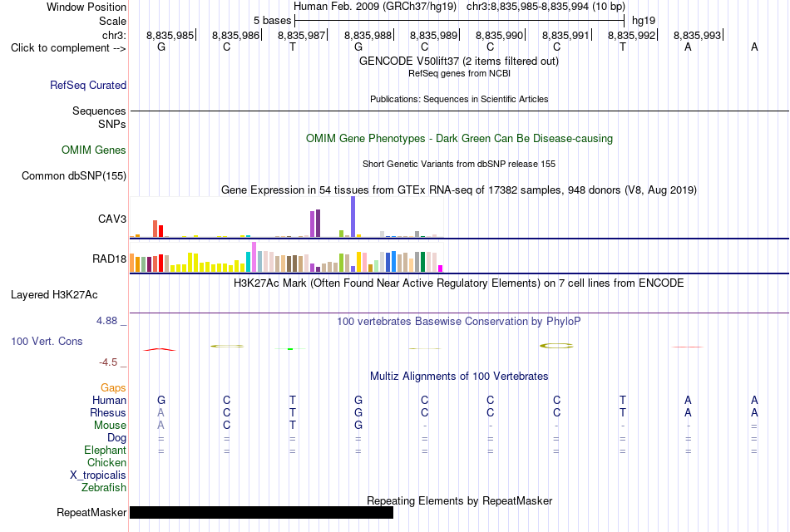Click the -4.5 lower conservation scale value
Viewport: 790px width, 532px height.
108,362
